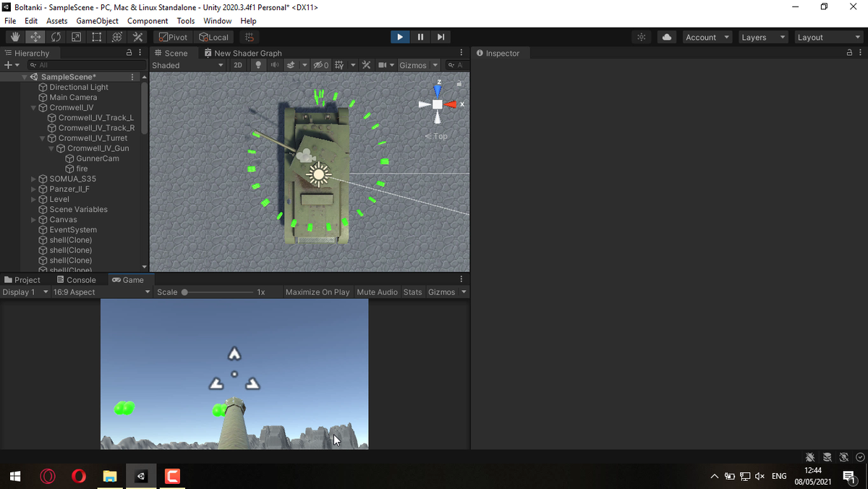Toggle hidden objects visibility counter
The height and width of the screenshot is (489, 868).
click(322, 65)
